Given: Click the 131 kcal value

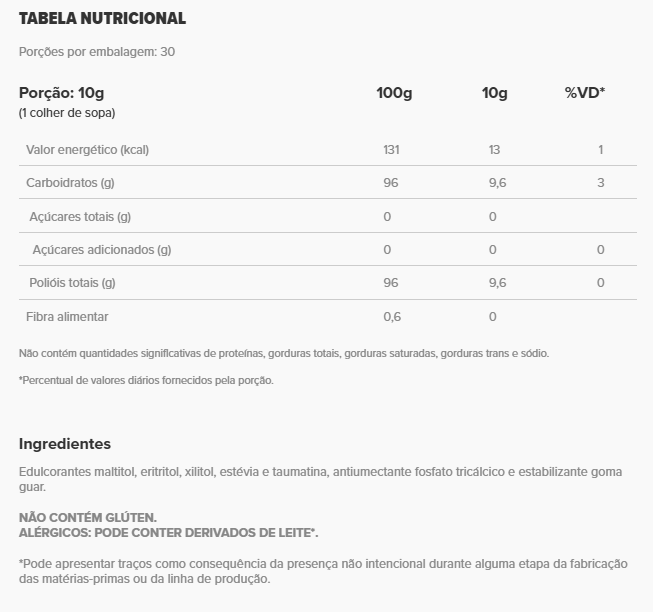Looking at the screenshot, I should click(x=391, y=150).
